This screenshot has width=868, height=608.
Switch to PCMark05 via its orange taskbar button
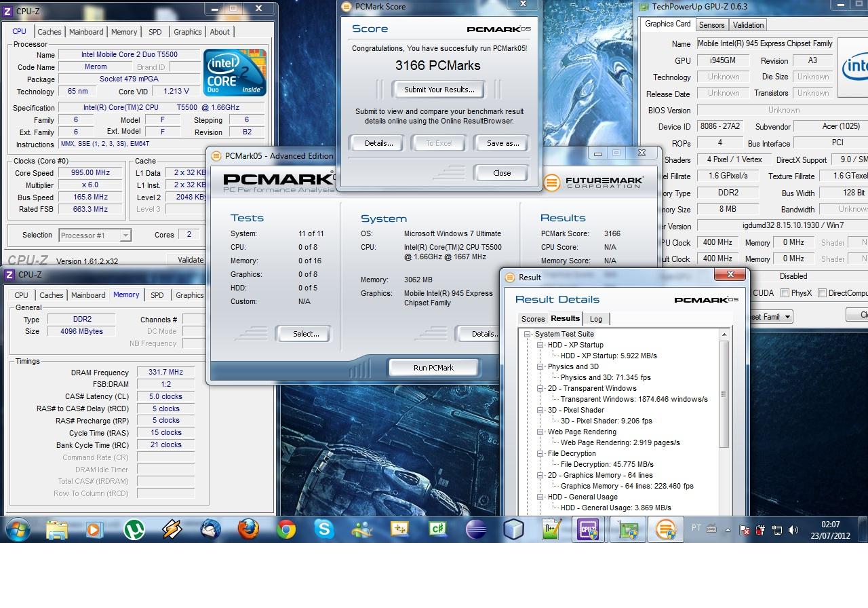click(x=666, y=529)
